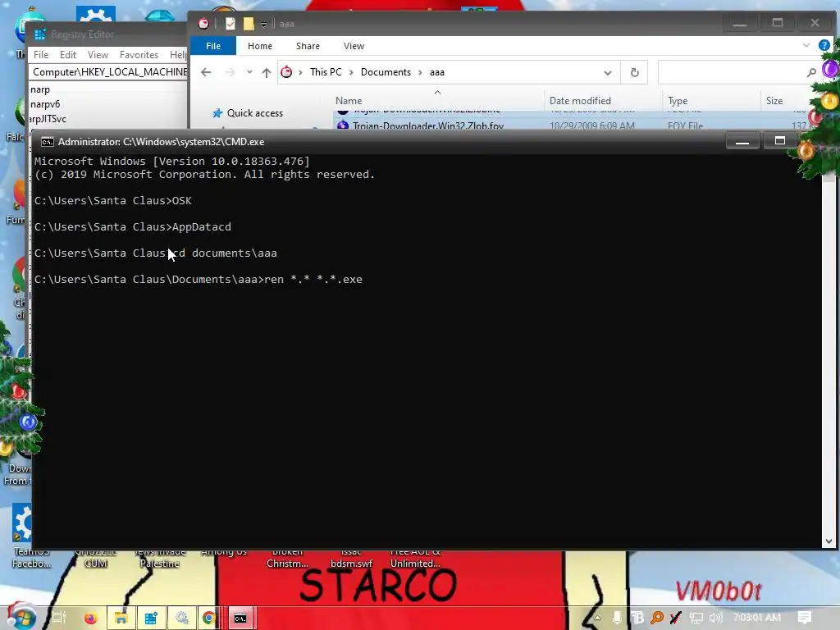Image resolution: width=840 pixels, height=630 pixels.
Task: Click the Explorer search input box
Action: 731,72
